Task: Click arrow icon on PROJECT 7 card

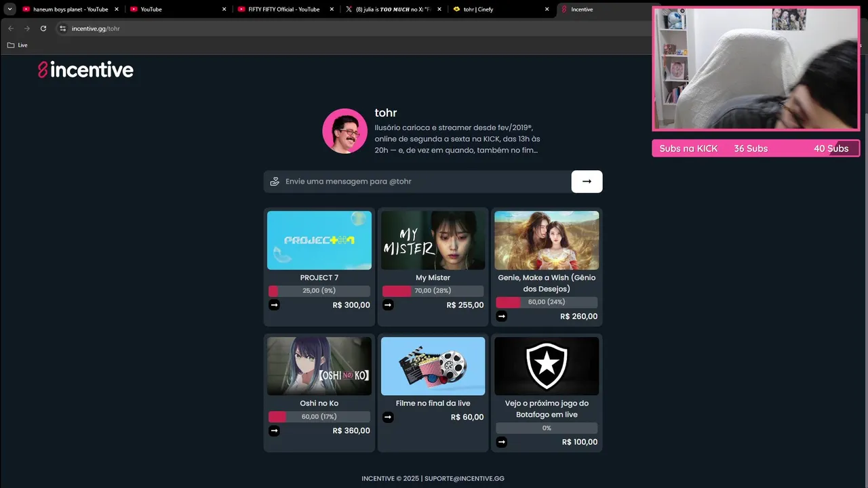Action: (x=274, y=305)
